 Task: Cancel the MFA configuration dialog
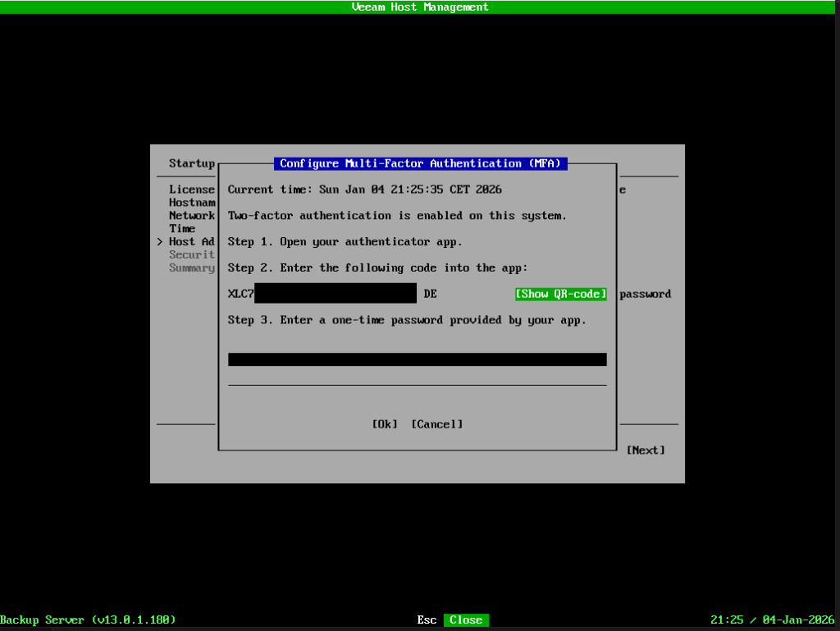[436, 424]
